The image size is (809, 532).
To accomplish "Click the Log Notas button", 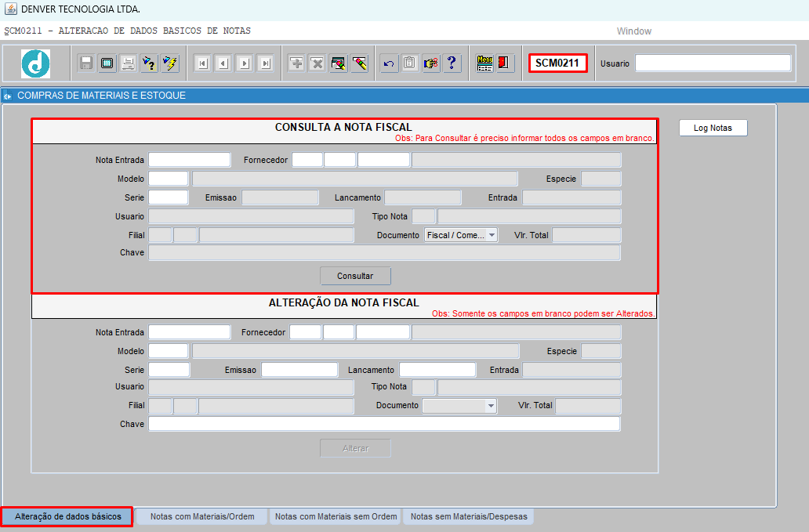I will tap(713, 128).
